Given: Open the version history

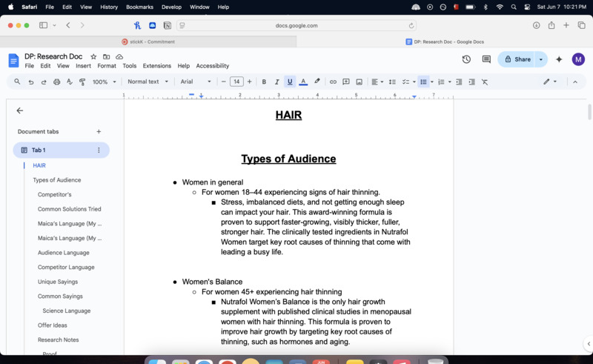Looking at the screenshot, I should coord(466,59).
